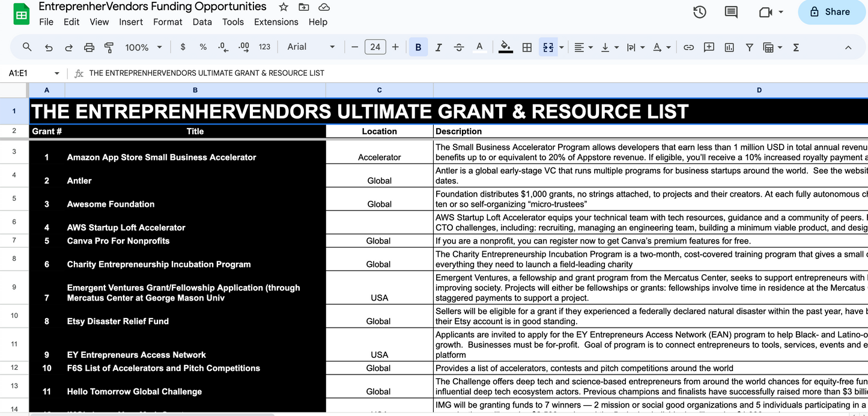Open the Help menu
The width and height of the screenshot is (868, 416).
point(318,22)
